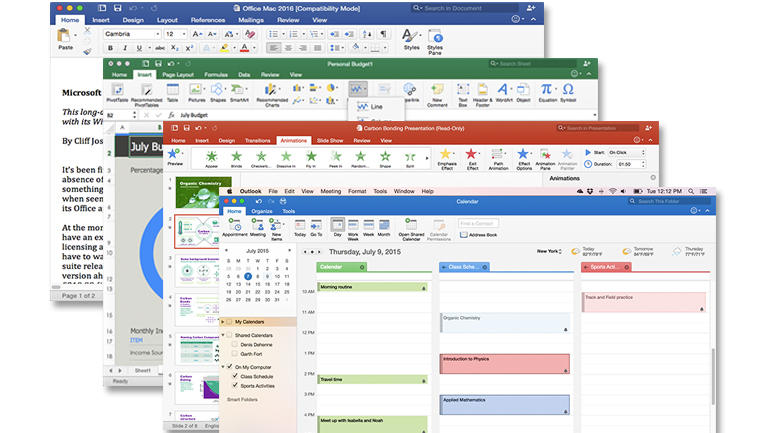The height and width of the screenshot is (433, 770).
Task: Open the Address Book in Outlook
Action: point(479,235)
